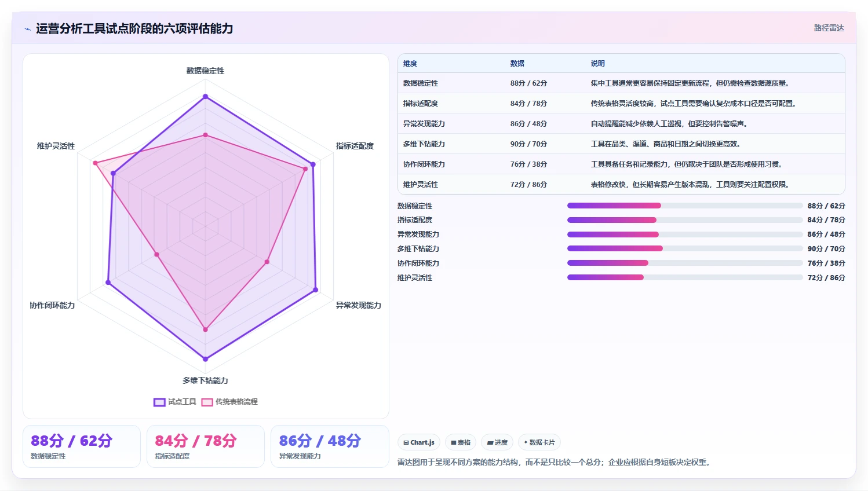Screen dimensions: 868x491
Task: Click the Chart.js tag chip
Action: pos(419,442)
